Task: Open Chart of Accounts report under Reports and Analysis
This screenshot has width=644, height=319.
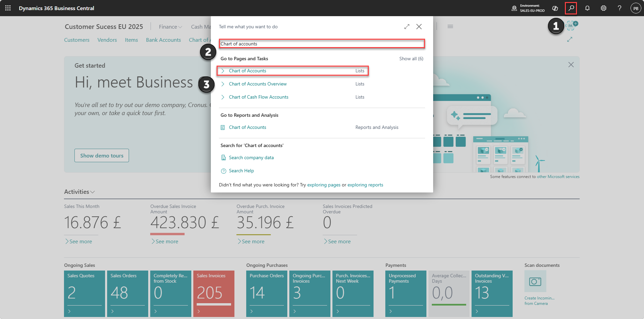Action: click(x=248, y=127)
